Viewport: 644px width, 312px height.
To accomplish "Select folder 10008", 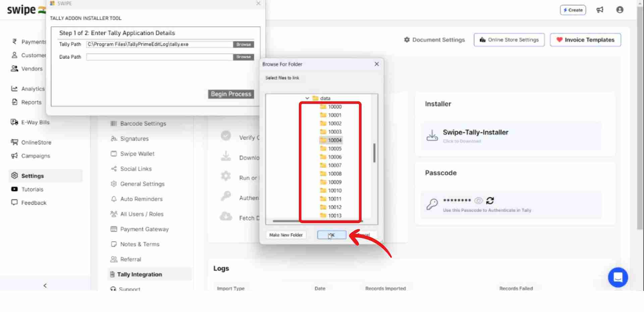I will 331,174.
